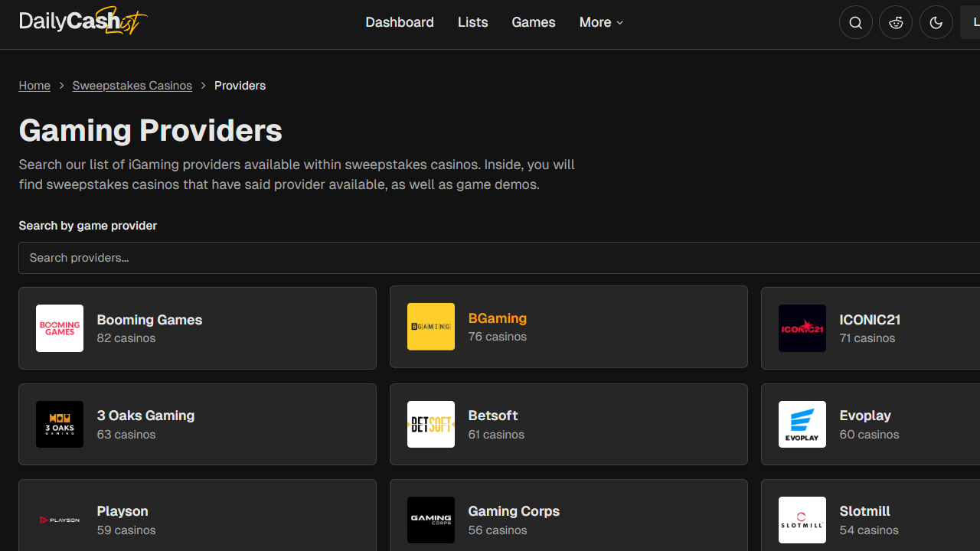Open Sweepstakes Casinos breadcrumb link
980x551 pixels.
(x=132, y=86)
